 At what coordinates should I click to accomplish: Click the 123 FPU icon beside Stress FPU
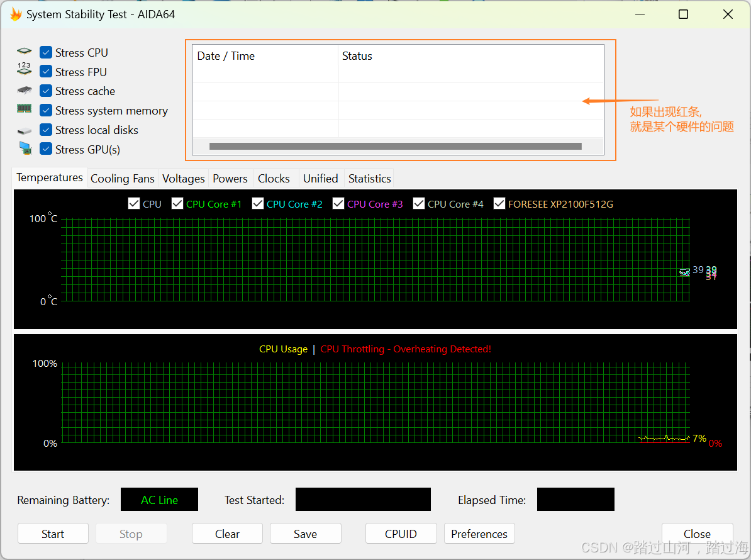24,69
